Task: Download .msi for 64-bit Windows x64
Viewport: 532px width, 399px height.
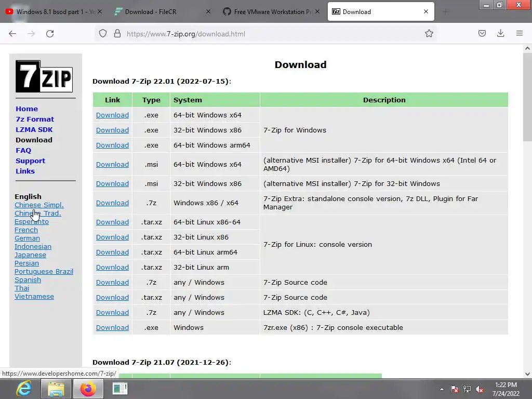Action: (112, 164)
